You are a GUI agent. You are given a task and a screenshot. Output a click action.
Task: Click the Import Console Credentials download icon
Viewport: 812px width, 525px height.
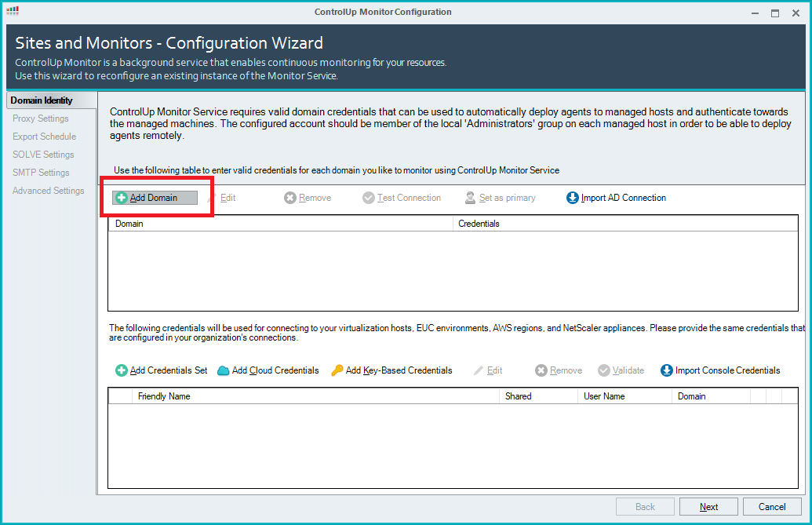667,370
